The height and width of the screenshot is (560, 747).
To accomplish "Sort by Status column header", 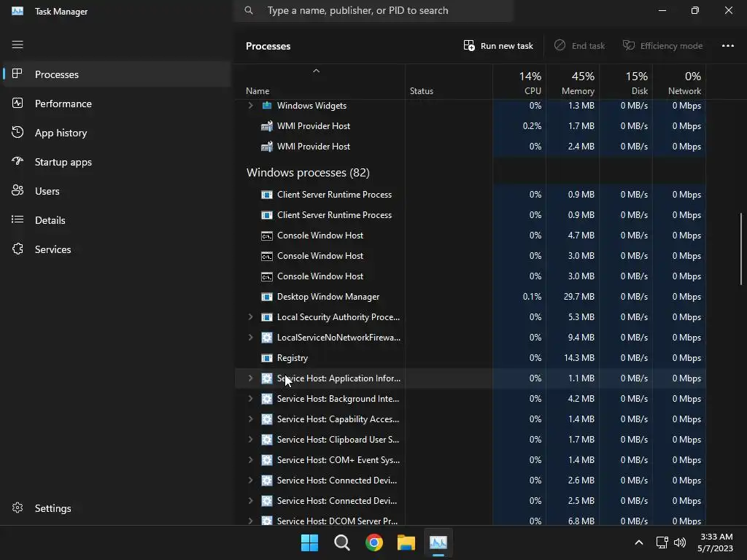I will pos(449,82).
